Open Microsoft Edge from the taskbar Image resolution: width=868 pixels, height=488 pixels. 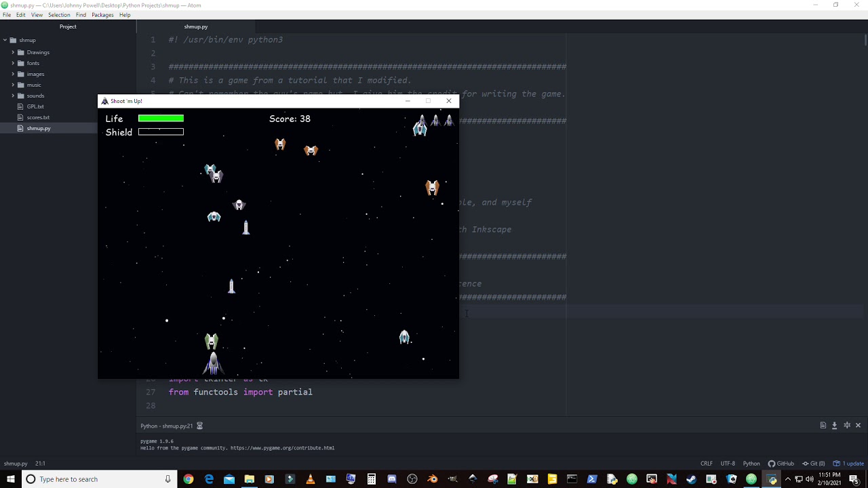click(x=209, y=479)
